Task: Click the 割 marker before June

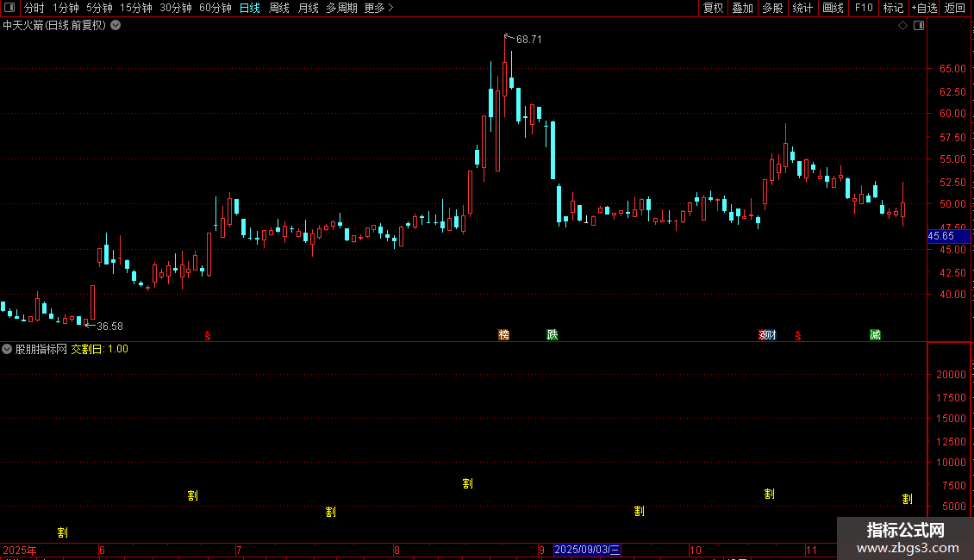Action: (x=62, y=532)
